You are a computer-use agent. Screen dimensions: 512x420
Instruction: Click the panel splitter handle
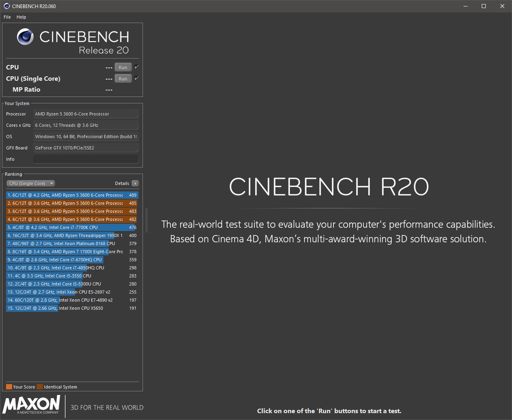click(x=146, y=220)
